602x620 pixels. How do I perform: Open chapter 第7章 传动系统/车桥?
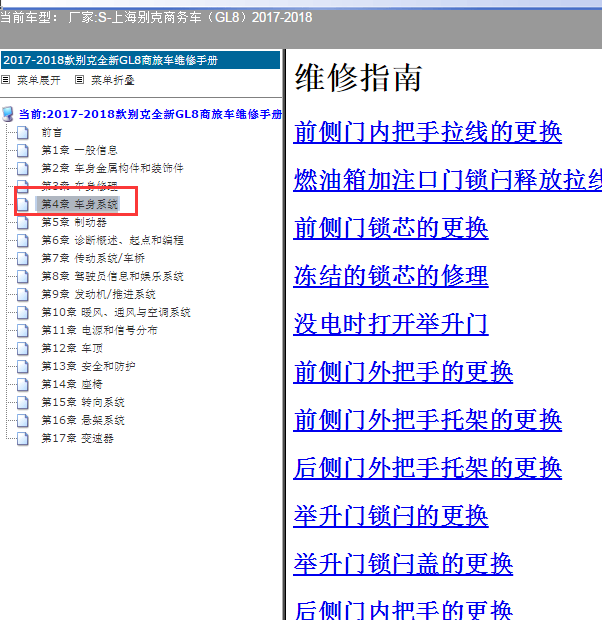(93, 259)
